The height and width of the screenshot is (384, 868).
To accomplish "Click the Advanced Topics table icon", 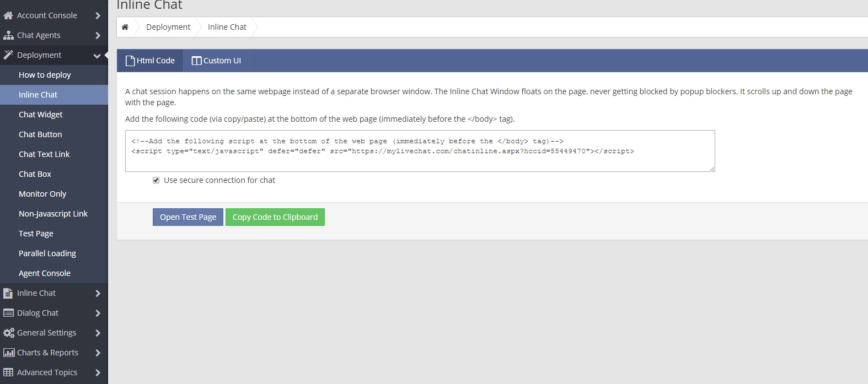I will (8, 372).
